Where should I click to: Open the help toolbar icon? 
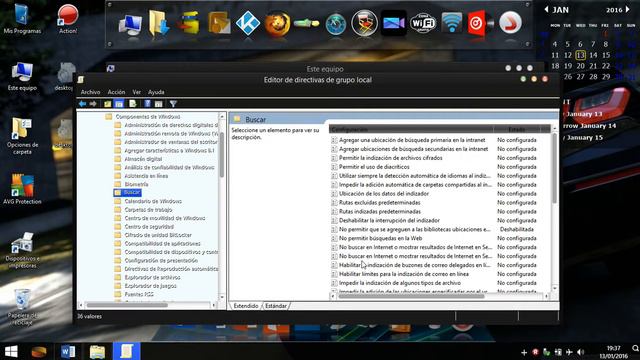coord(147,104)
